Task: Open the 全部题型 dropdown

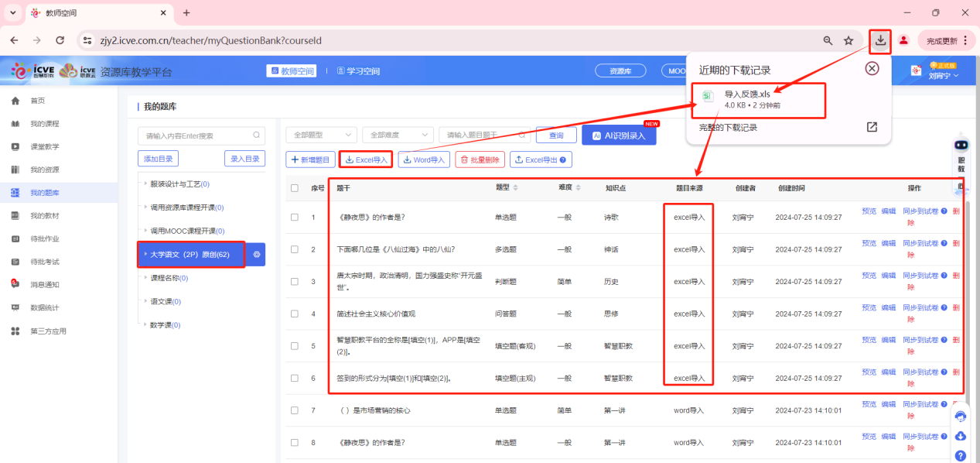Action: (x=320, y=134)
